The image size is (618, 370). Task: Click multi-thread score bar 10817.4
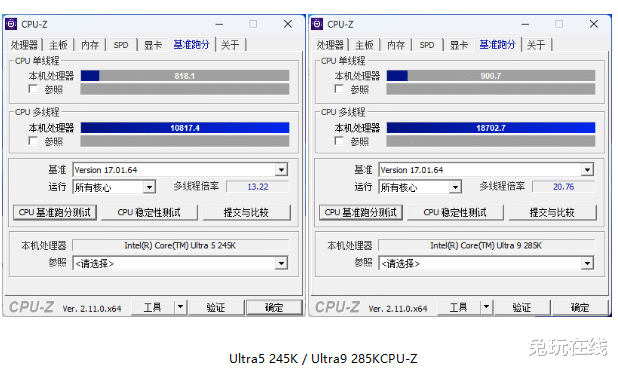185,128
